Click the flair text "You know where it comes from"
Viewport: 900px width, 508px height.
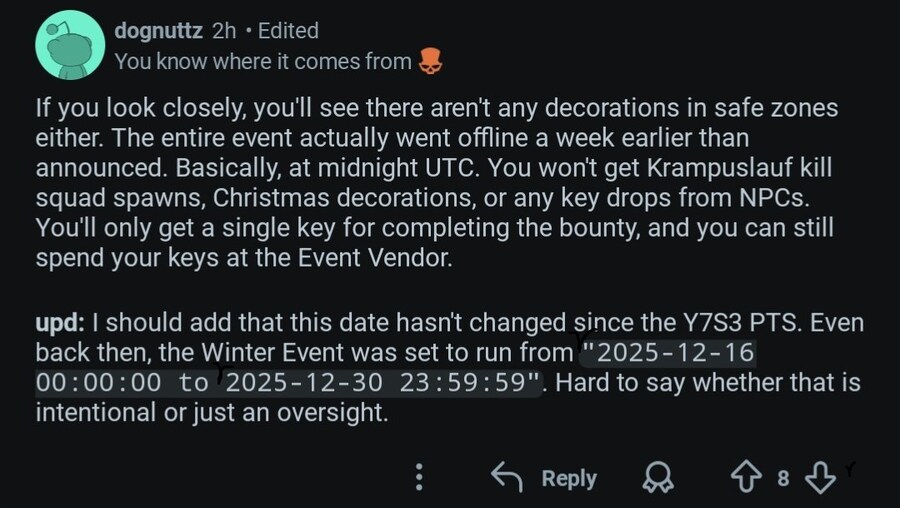pos(262,62)
